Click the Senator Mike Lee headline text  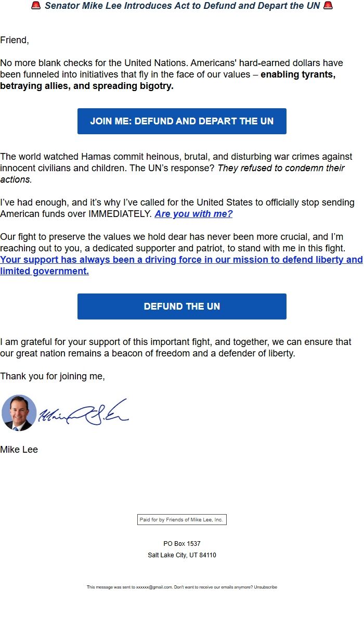(182, 6)
